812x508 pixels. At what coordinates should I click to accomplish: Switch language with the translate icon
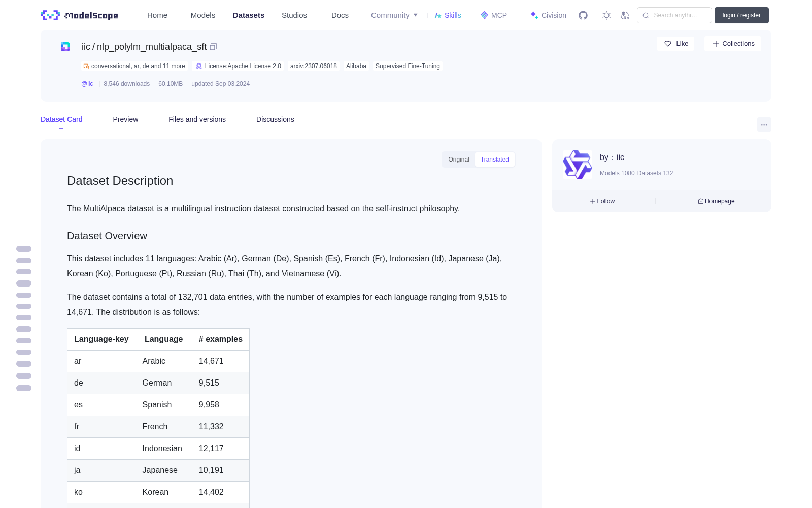pos(625,15)
